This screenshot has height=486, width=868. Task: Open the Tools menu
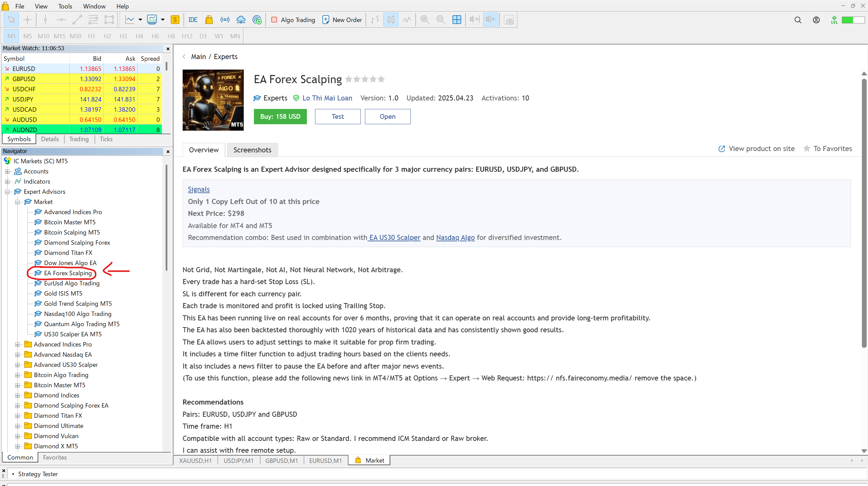[x=65, y=6]
